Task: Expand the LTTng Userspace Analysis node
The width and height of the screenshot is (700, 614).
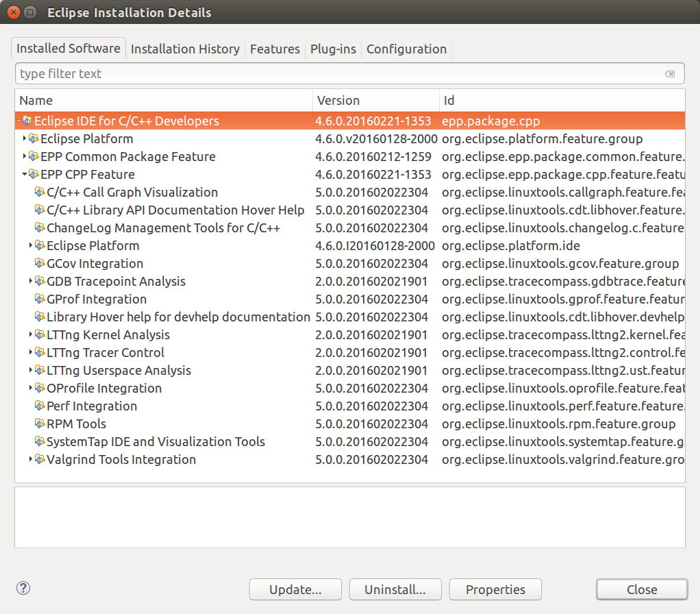Action: pos(30,370)
